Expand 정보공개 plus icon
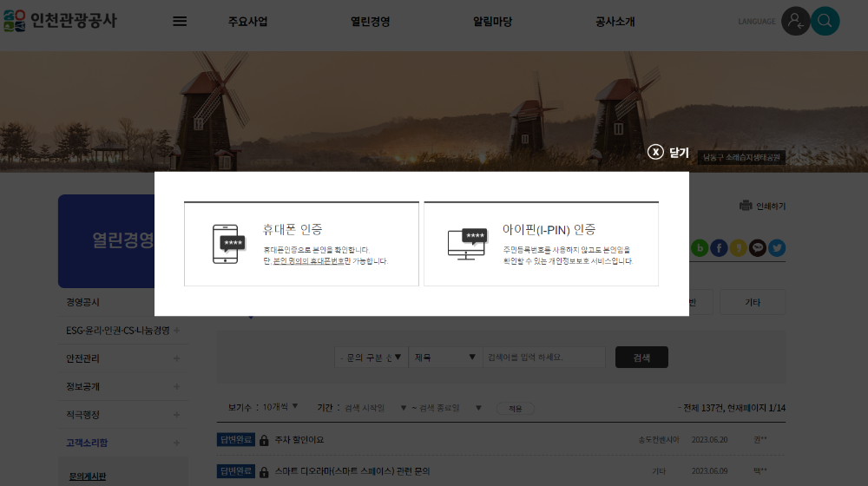Screen dimensions: 868x486 (176, 387)
